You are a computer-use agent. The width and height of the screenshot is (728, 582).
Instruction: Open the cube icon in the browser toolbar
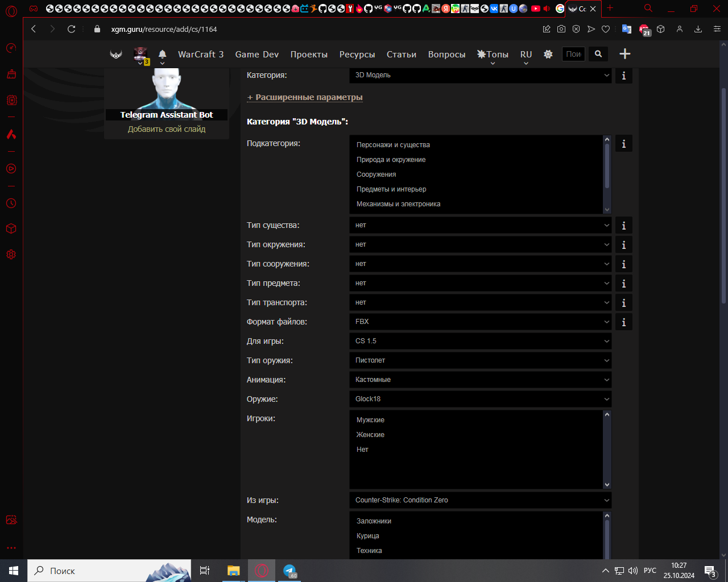click(x=661, y=29)
